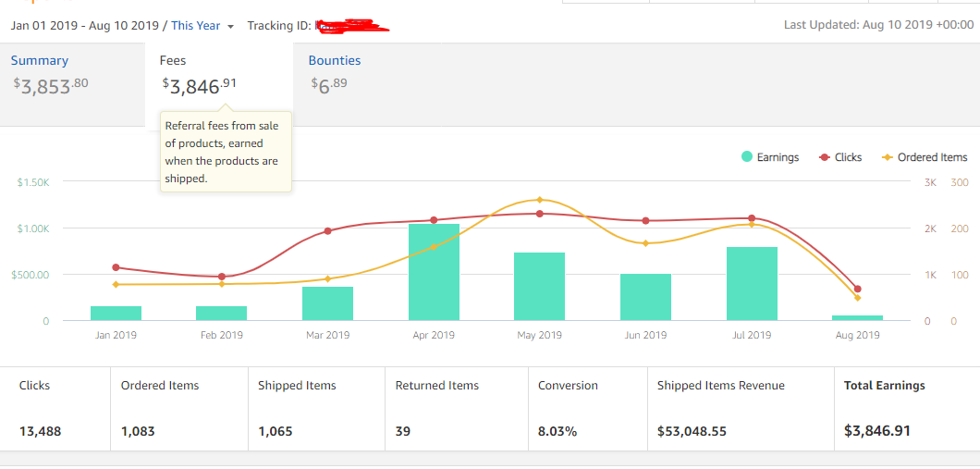Click the Jun 2019 earnings bar
The width and height of the screenshot is (980, 469).
click(x=645, y=297)
